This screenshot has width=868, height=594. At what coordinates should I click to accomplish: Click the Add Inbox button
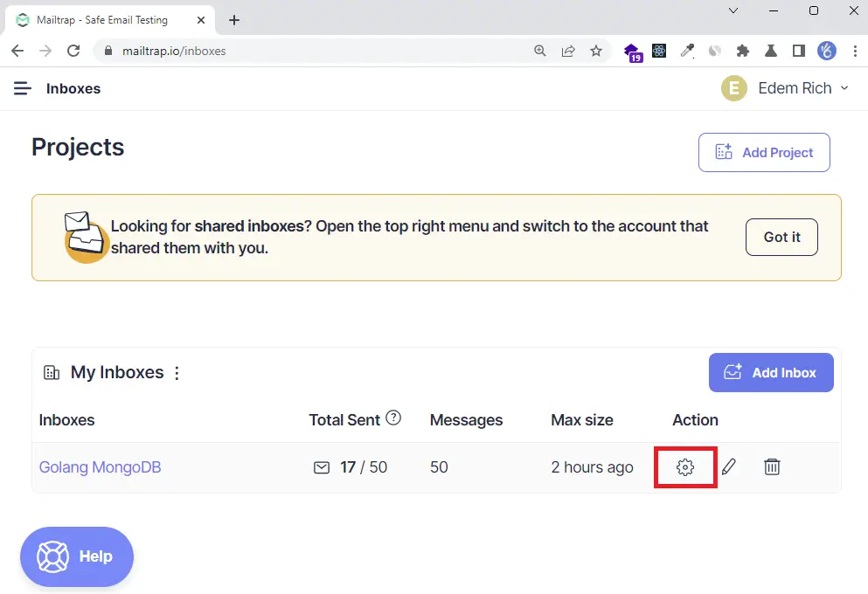[771, 372]
